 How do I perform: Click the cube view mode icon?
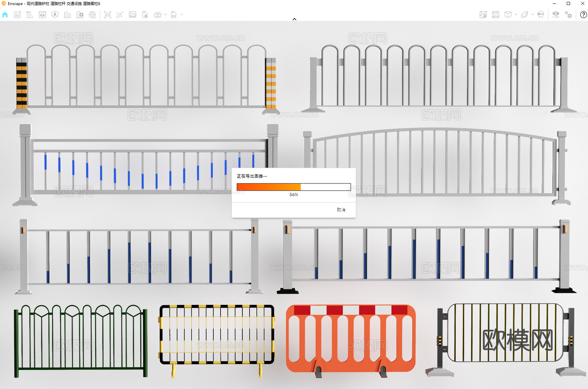[508, 15]
